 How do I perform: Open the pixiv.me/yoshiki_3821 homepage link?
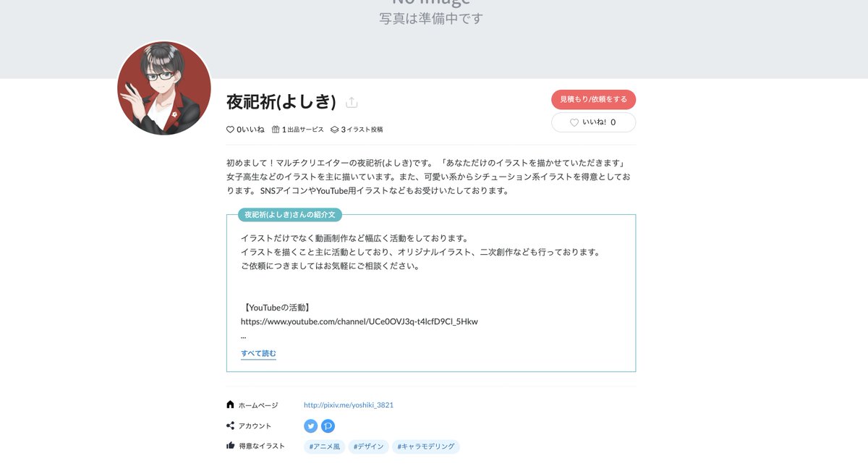[x=349, y=405]
